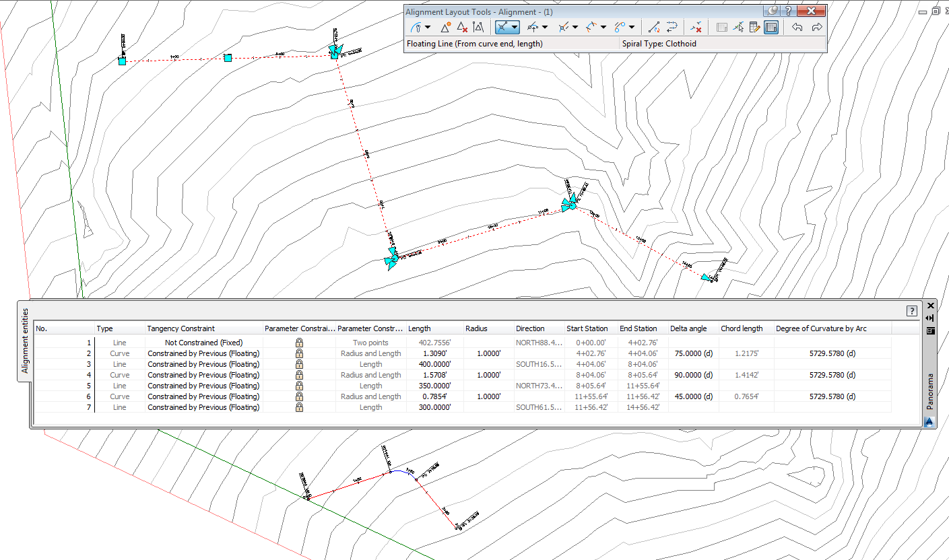The height and width of the screenshot is (560, 949).
Task: Select the line-with-spiral tool icon
Action: click(x=565, y=28)
